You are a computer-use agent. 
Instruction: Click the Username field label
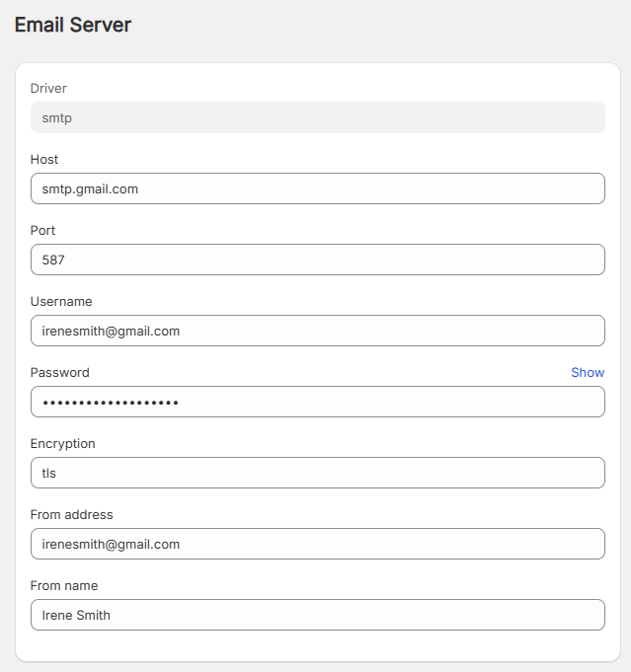[x=61, y=302]
